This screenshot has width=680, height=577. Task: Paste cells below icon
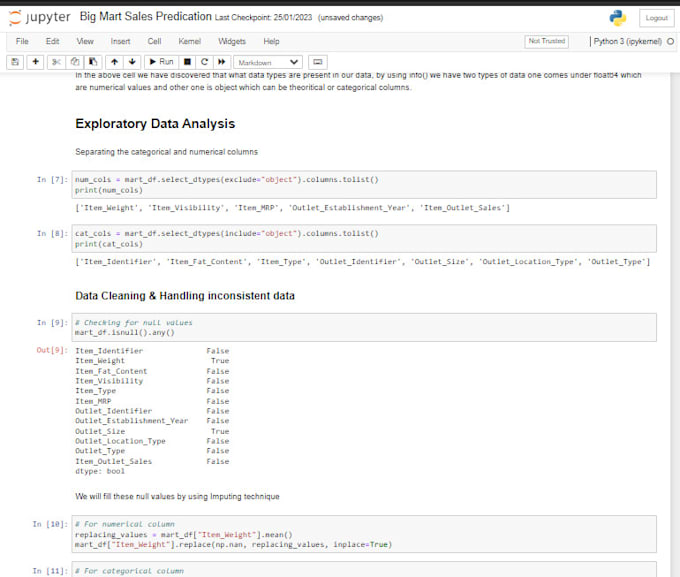(x=93, y=62)
